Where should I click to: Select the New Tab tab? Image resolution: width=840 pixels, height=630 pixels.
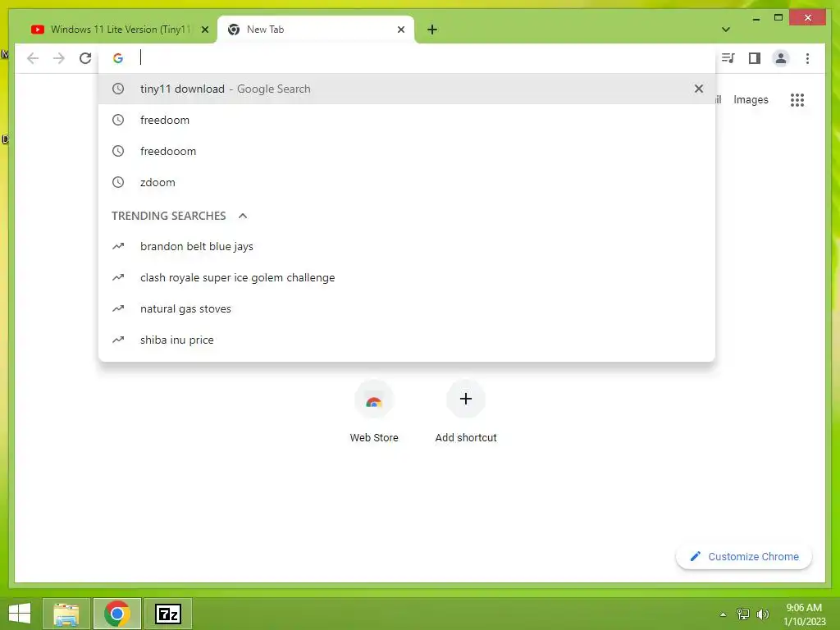[316, 30]
